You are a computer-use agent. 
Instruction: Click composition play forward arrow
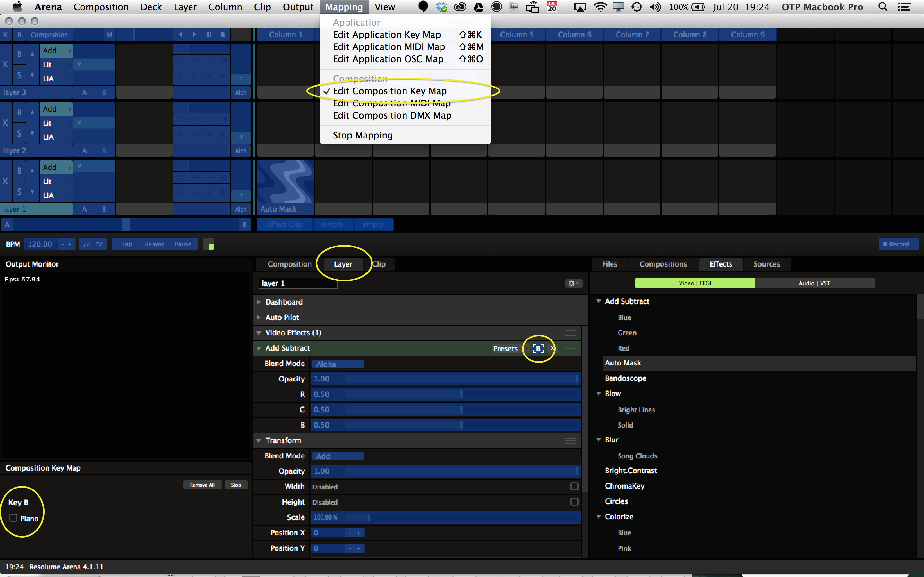tap(194, 35)
